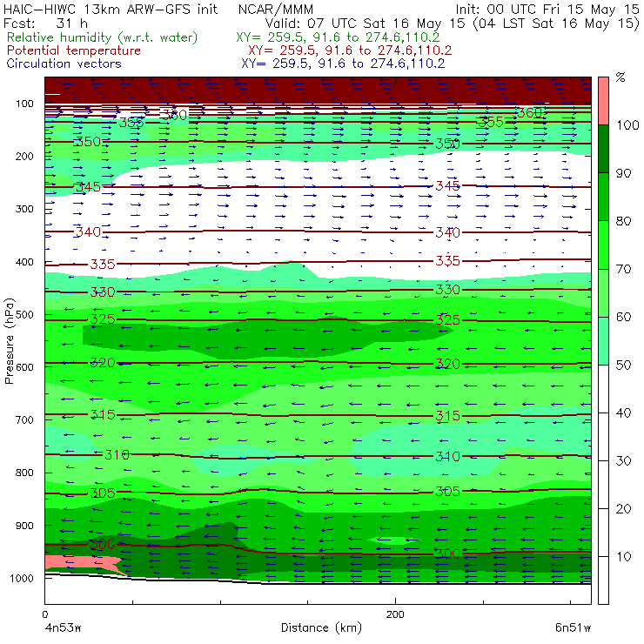Click the red XY coordinates text
Screen dimensions: 644x644
click(350, 50)
